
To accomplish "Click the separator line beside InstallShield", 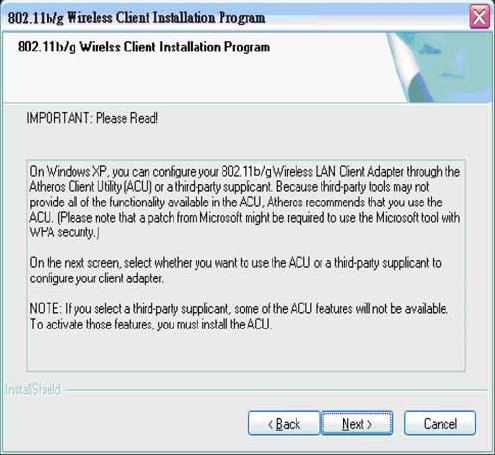I will 276,389.
